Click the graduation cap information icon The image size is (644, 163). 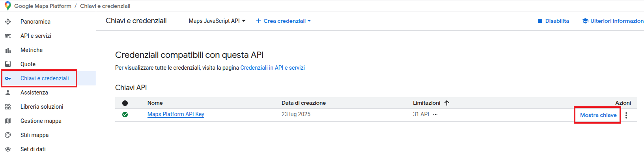click(585, 21)
